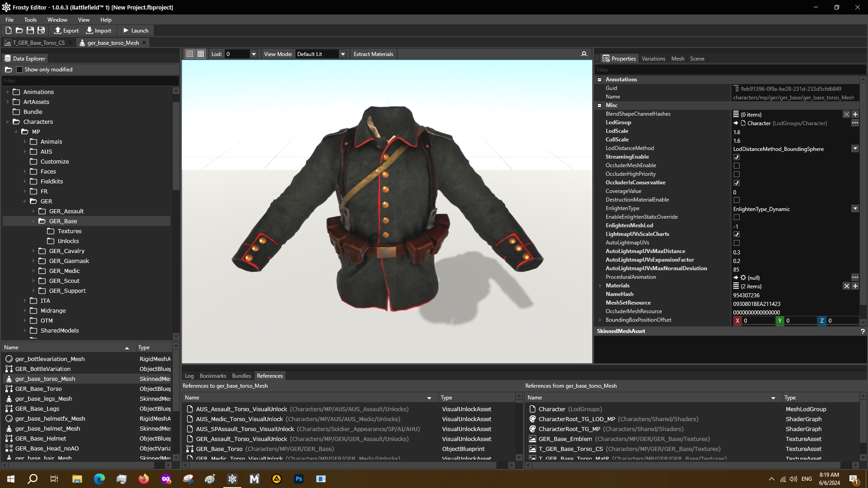Click the Extract Materials button
Viewport: 868px width, 488px height.
(x=373, y=54)
